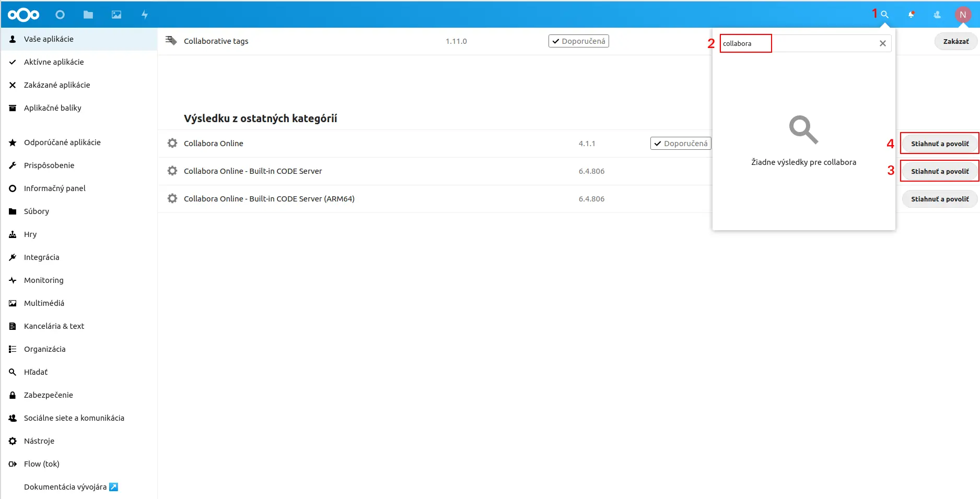Click star icon beside Odporúčané aplikácie
This screenshot has width=980, height=499.
pyautogui.click(x=13, y=142)
